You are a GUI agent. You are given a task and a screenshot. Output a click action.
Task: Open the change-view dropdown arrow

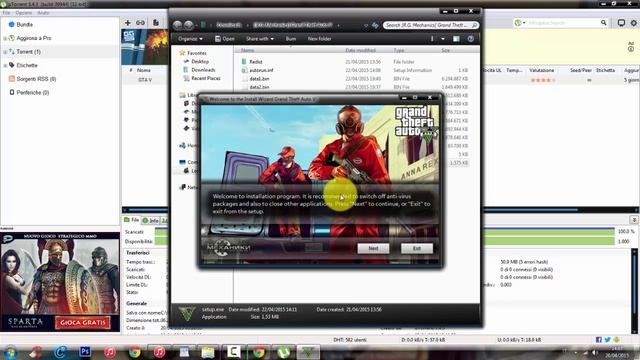tap(443, 39)
